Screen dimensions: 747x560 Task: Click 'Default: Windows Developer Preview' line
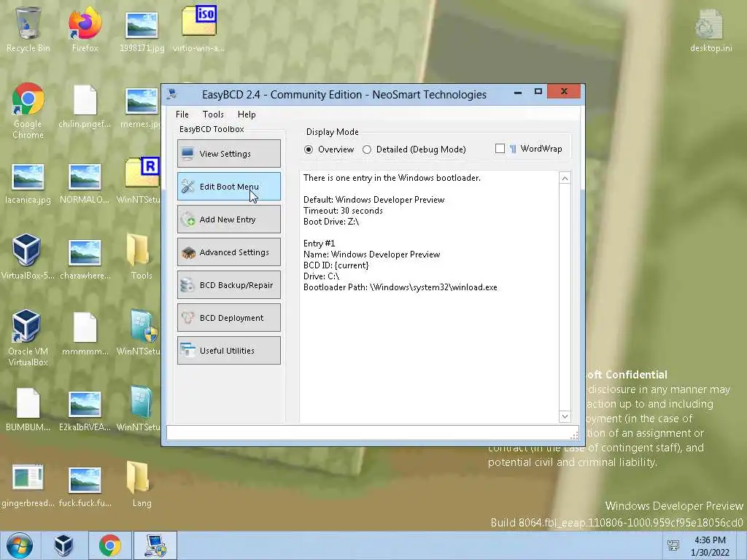[x=374, y=200]
